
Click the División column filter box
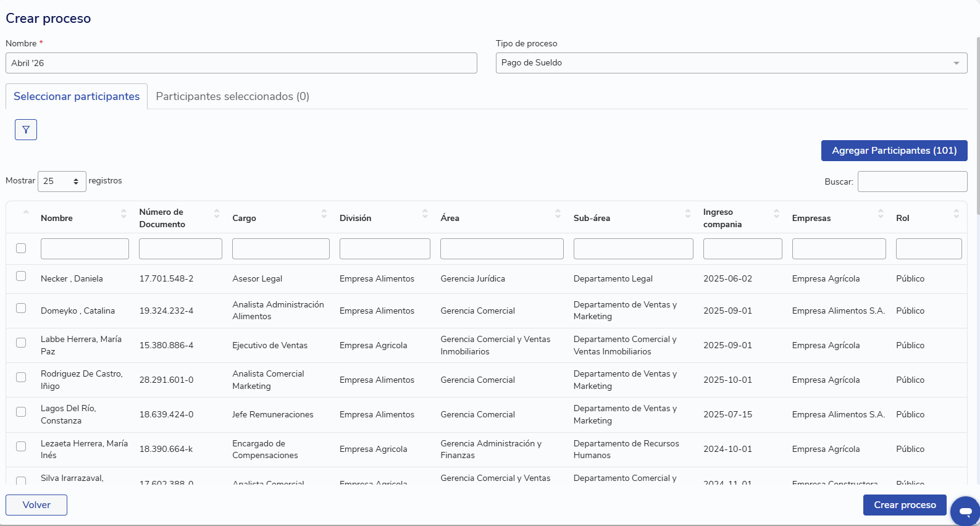point(385,249)
